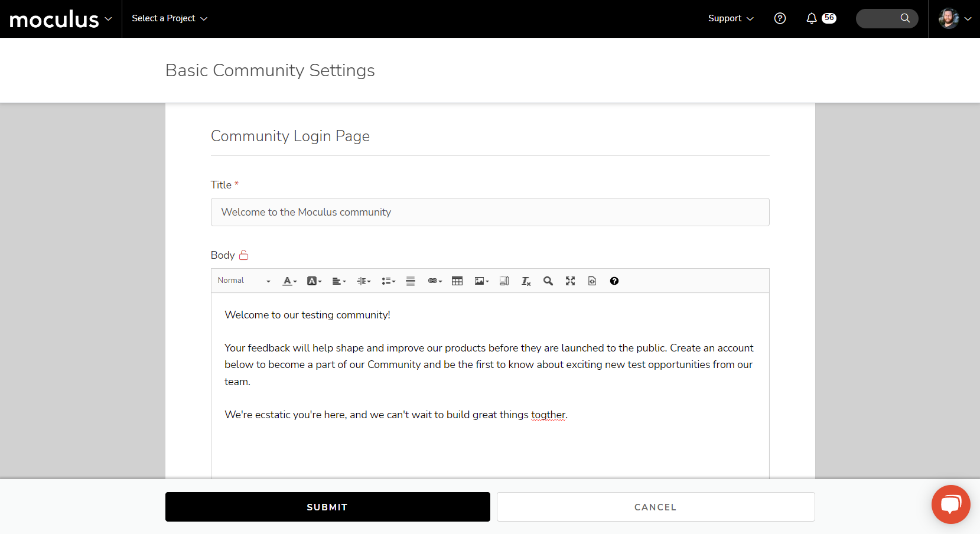The height and width of the screenshot is (534, 980).
Task: Expand the Select a Project dropdown
Action: (170, 18)
